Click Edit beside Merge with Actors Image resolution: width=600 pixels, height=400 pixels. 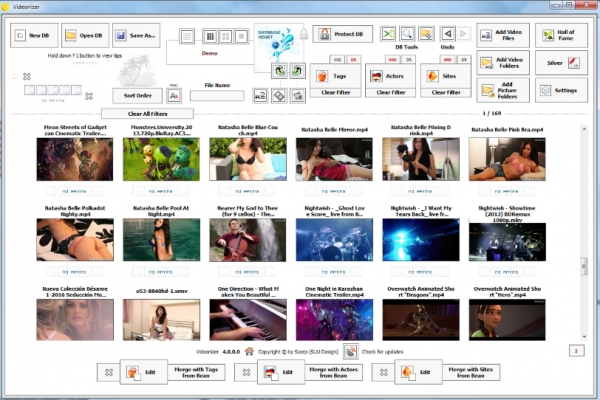281,372
